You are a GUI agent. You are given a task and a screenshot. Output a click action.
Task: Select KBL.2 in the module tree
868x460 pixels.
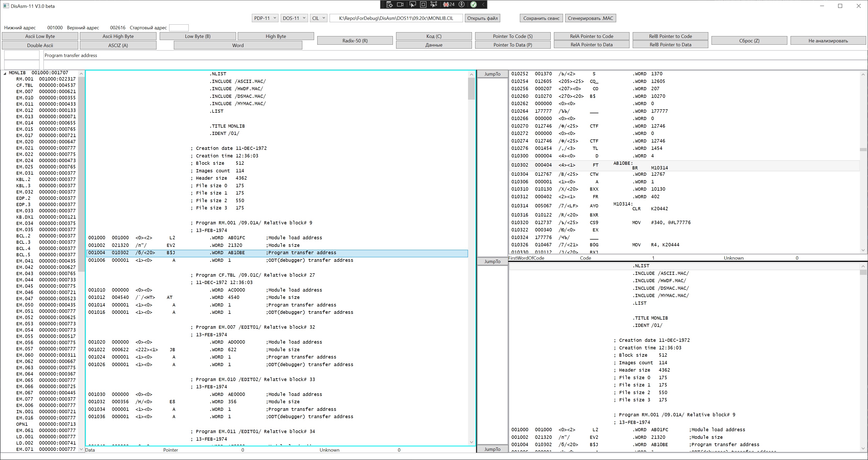(23, 179)
